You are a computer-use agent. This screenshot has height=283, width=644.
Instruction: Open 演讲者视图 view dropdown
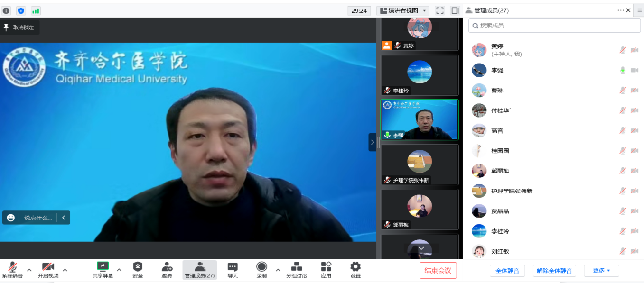[403, 10]
